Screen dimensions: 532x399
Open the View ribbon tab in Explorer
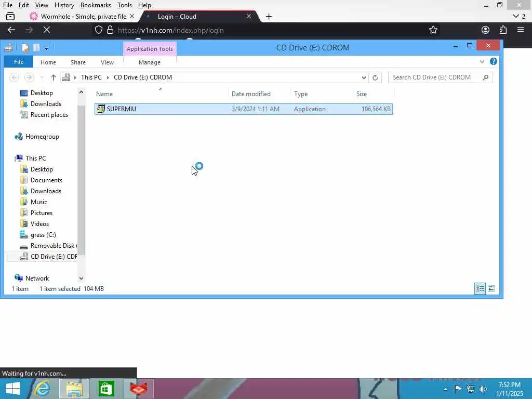point(107,62)
